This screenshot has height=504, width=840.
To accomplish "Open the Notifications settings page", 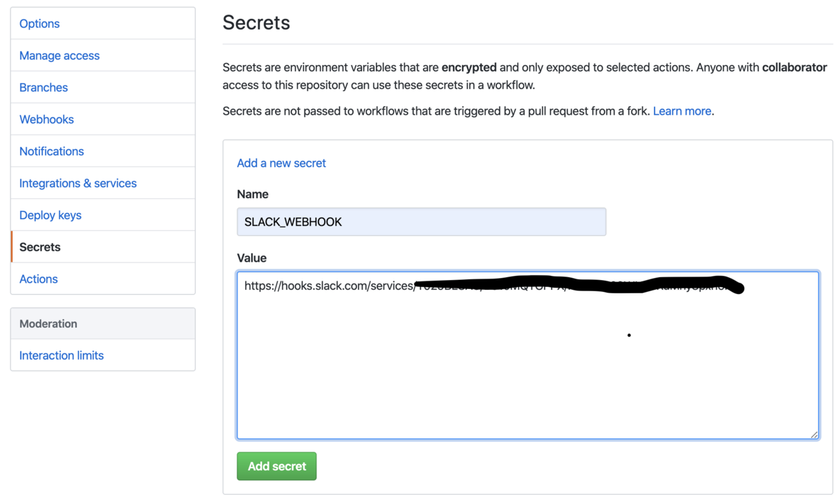I will click(51, 151).
